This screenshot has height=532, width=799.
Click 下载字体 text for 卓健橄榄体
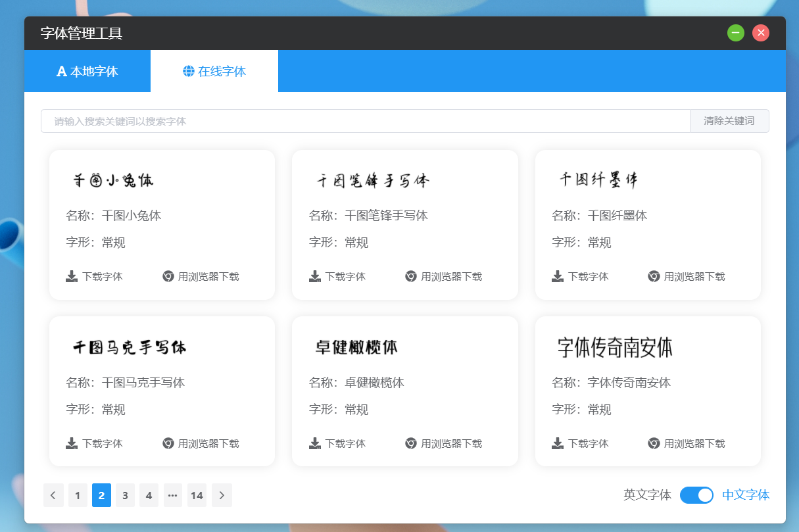(345, 443)
